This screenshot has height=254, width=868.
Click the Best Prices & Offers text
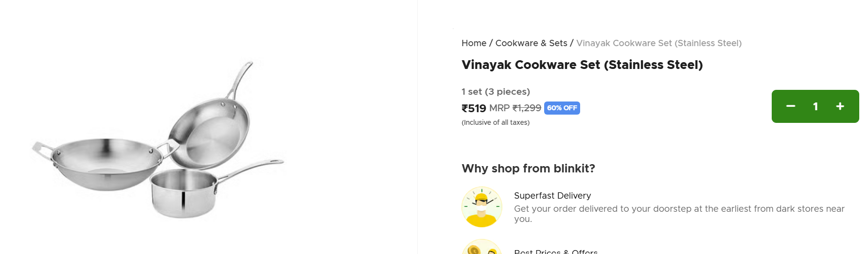click(x=556, y=251)
